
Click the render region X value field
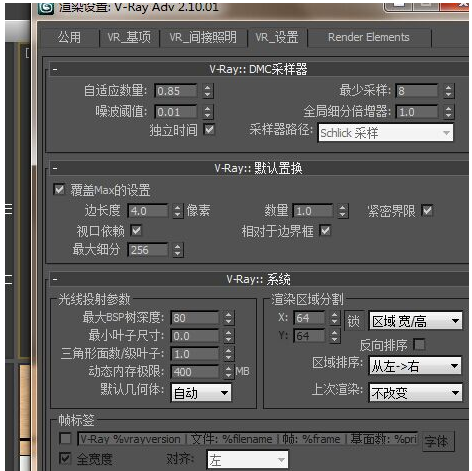click(x=309, y=318)
